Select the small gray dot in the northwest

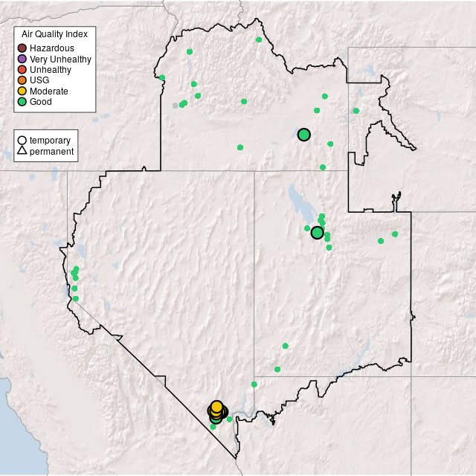tap(176, 106)
